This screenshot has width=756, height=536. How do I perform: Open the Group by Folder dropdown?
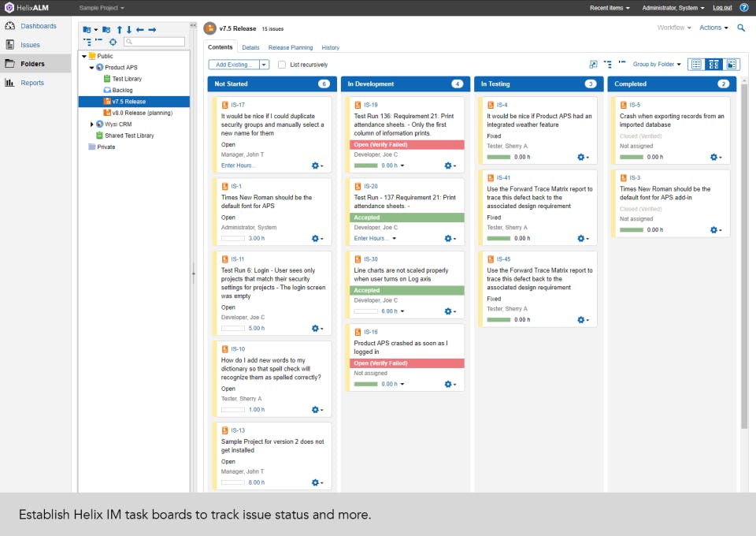[x=657, y=64]
